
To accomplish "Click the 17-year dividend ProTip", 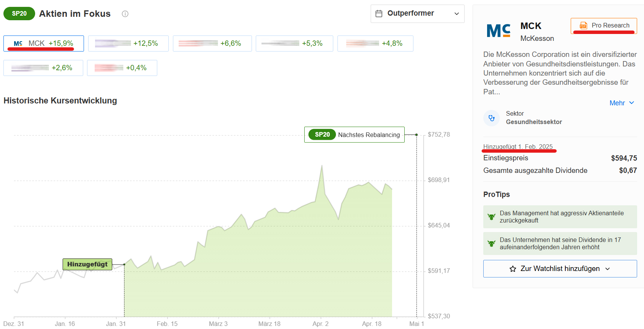I will tap(560, 244).
